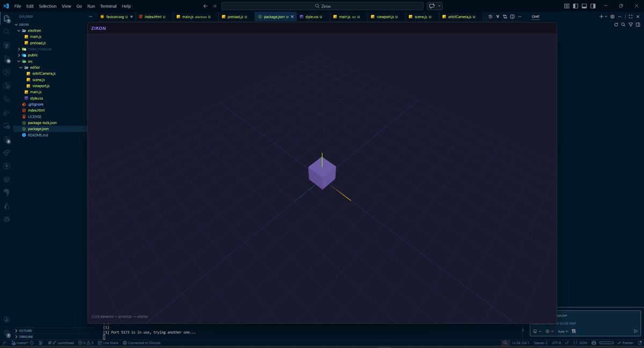644x348 pixels.
Task: Click the new chat plus icon
Action: 601,17
